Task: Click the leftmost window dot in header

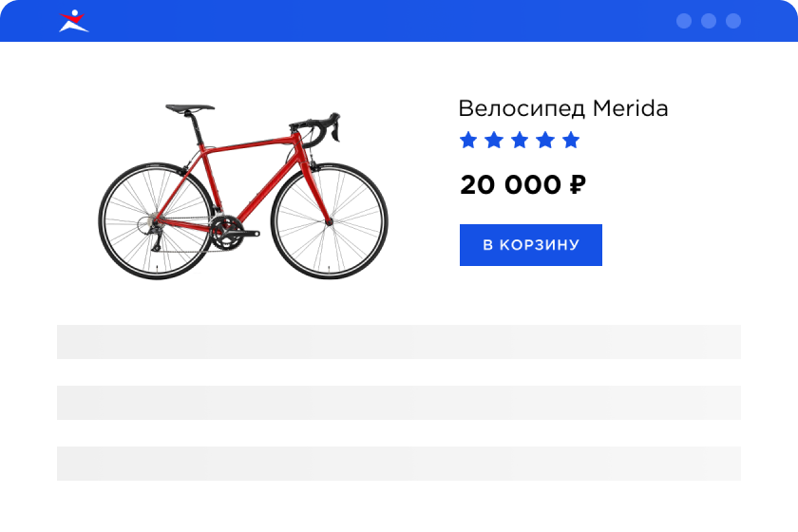Action: [x=684, y=21]
